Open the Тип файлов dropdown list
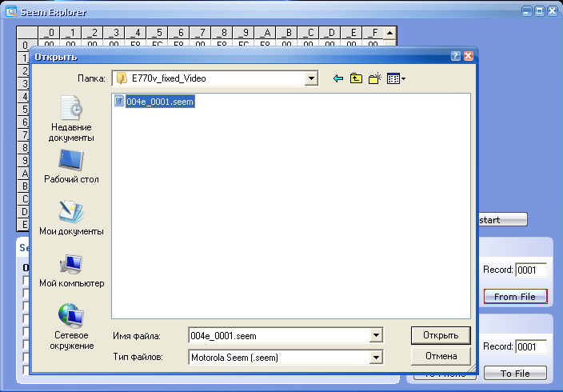This screenshot has width=563, height=392. click(x=376, y=358)
